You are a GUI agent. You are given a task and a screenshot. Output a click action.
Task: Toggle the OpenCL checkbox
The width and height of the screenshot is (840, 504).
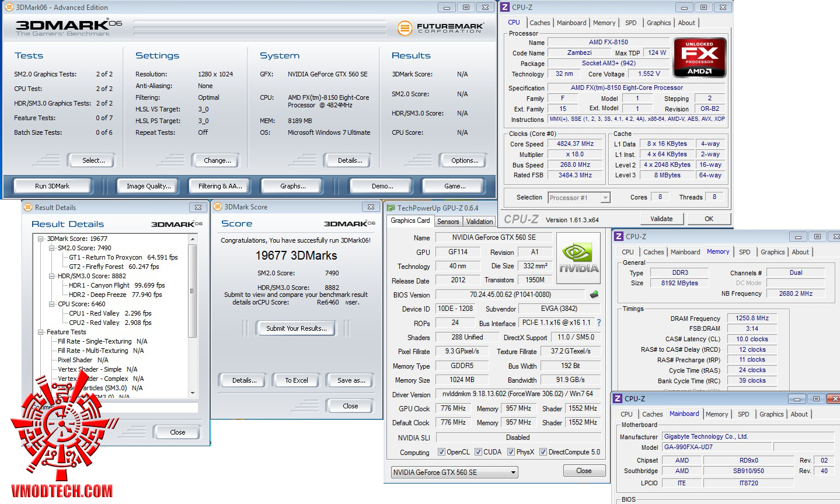[x=441, y=452]
